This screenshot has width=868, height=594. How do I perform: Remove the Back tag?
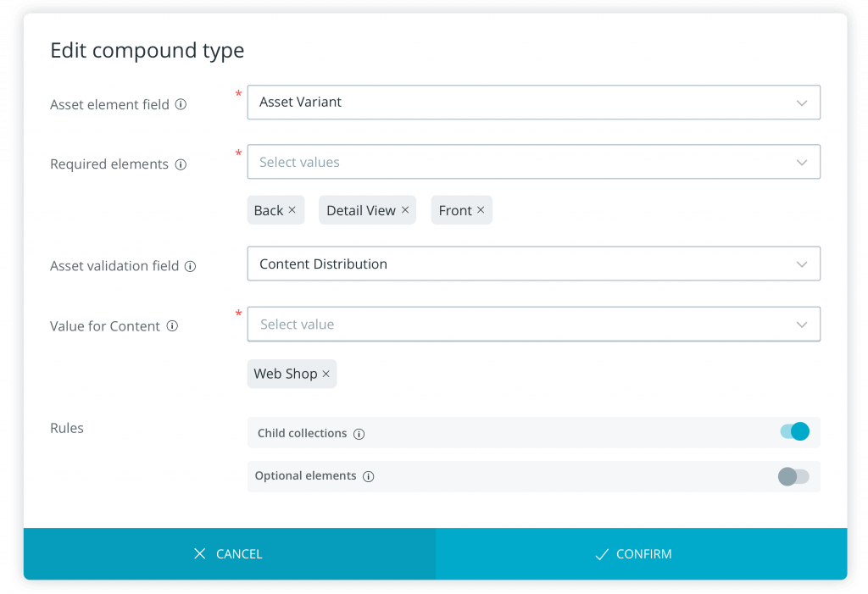[292, 210]
